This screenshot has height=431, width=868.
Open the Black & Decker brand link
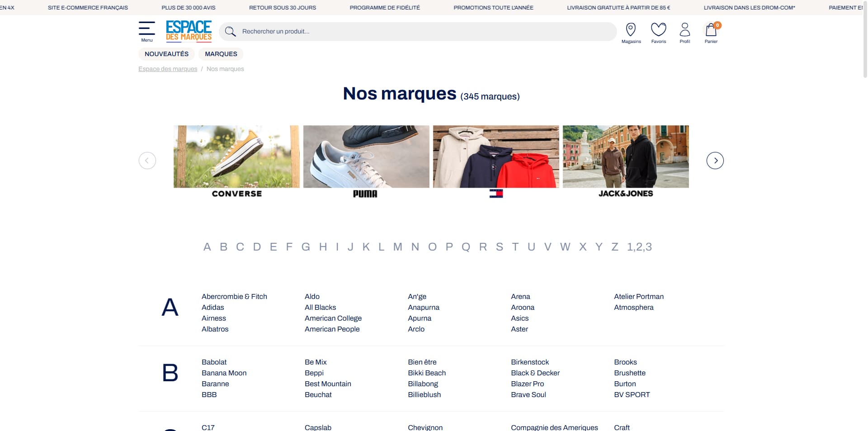[x=535, y=373]
